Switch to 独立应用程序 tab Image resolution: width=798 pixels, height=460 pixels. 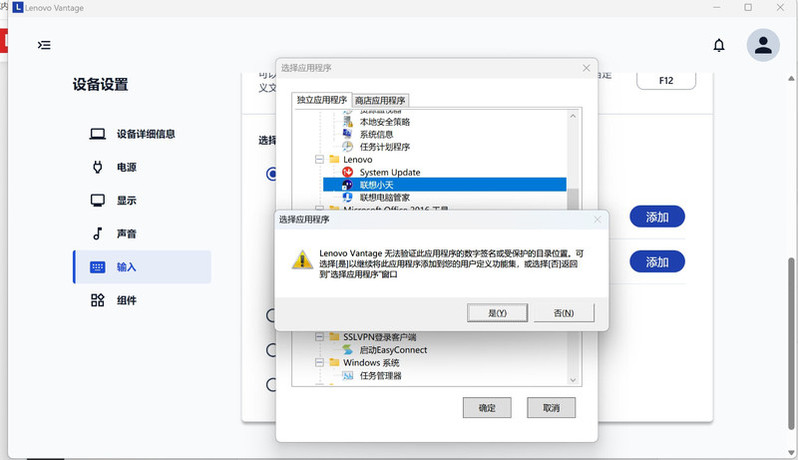(x=322, y=100)
